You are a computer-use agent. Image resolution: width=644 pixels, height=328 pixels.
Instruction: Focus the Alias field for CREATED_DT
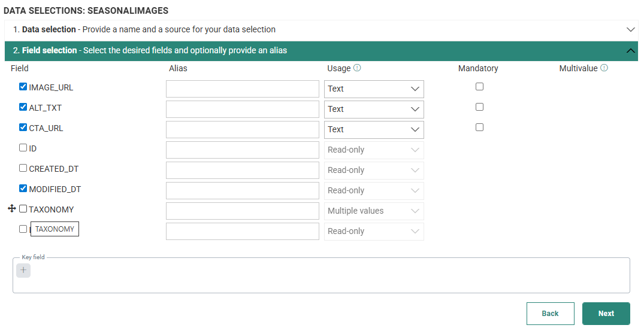tap(242, 171)
